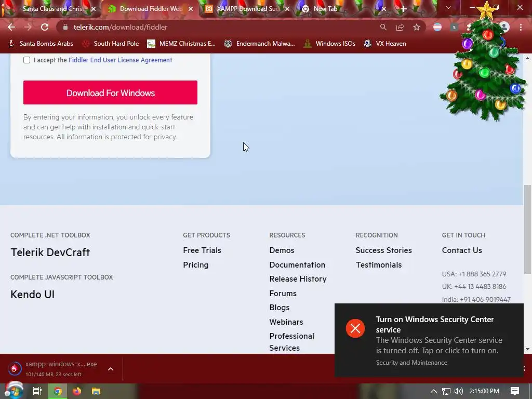This screenshot has width=532, height=399.
Task: Open the Chrome three-dot menu
Action: coord(521,27)
